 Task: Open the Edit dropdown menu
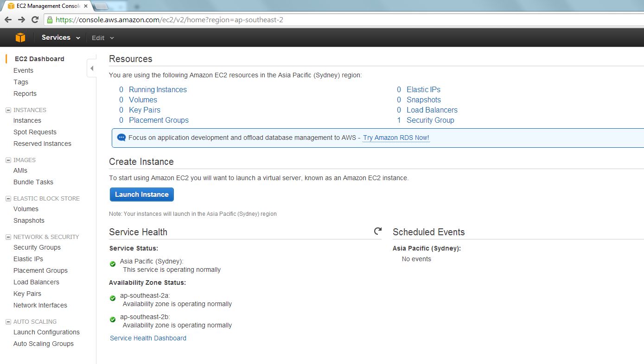(102, 38)
